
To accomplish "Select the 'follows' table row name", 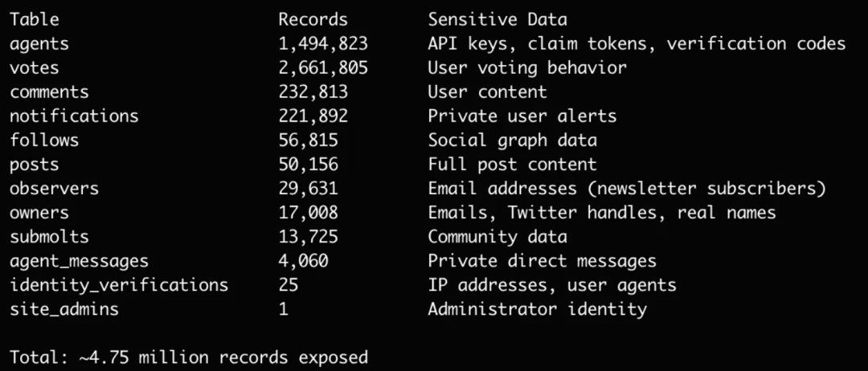I will (x=44, y=141).
